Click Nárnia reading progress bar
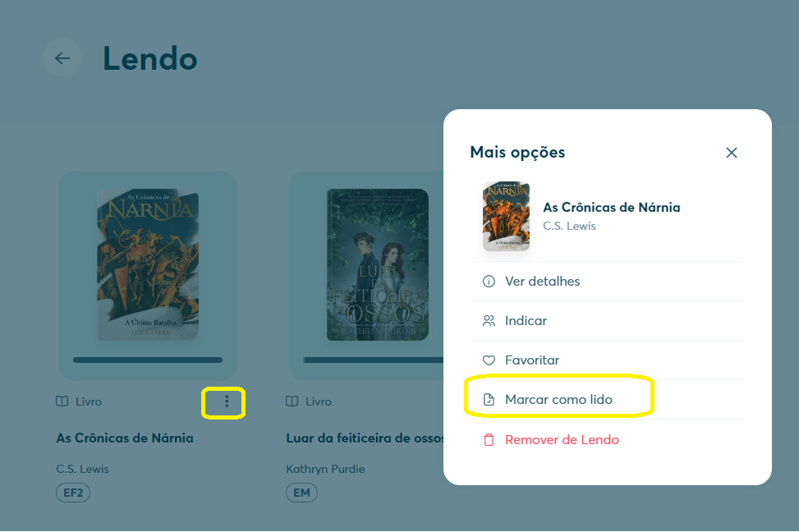Viewport: 799px width, 532px height. (148, 360)
